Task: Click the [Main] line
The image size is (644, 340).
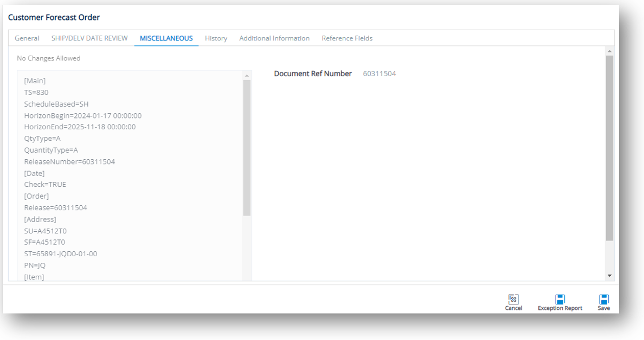Action: (x=35, y=81)
